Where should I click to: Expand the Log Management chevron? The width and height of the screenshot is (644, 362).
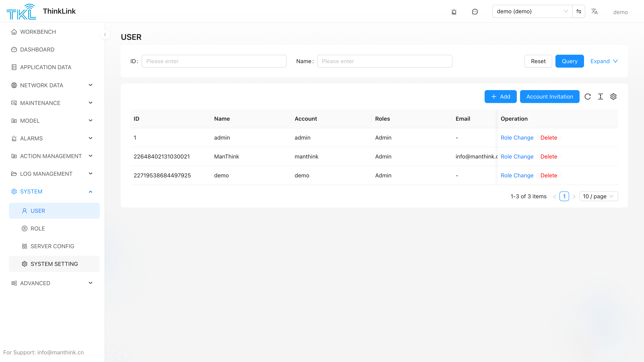91,174
